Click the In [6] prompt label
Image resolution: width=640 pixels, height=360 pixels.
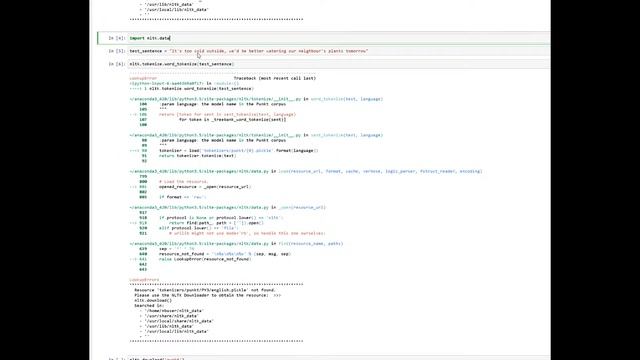point(117,64)
